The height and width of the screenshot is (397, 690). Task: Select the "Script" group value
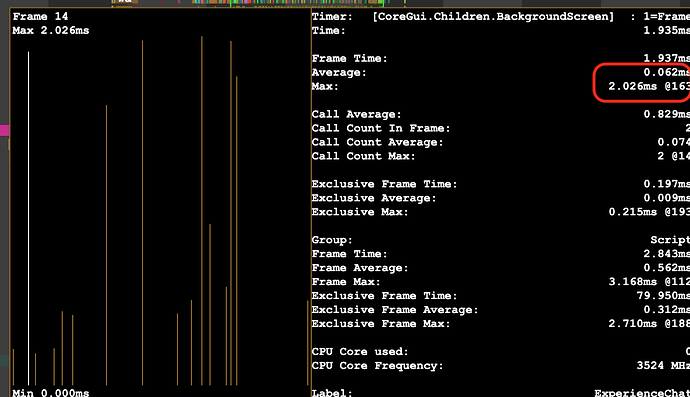(x=670, y=240)
